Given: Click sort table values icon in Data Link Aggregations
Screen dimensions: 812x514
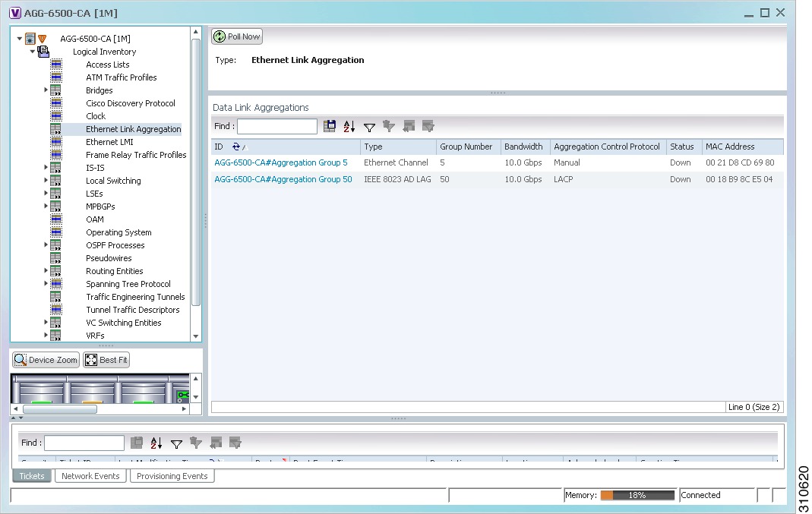Looking at the screenshot, I should tap(349, 126).
